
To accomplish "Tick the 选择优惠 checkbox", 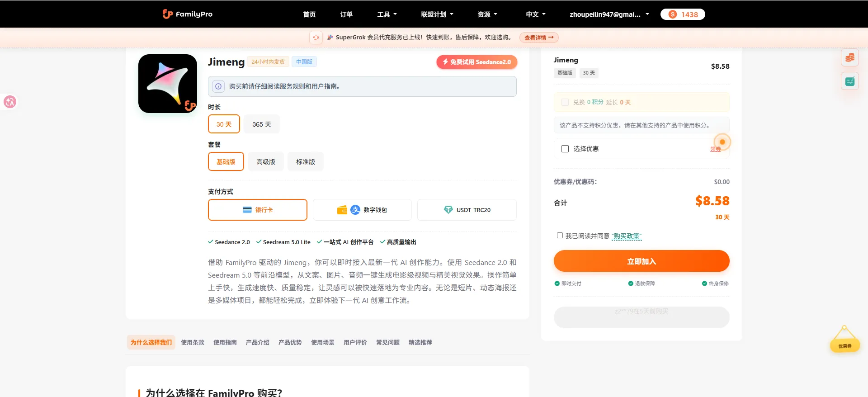I will (x=565, y=149).
